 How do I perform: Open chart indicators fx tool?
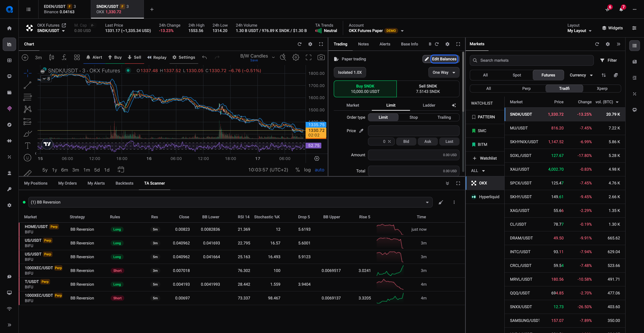click(64, 57)
